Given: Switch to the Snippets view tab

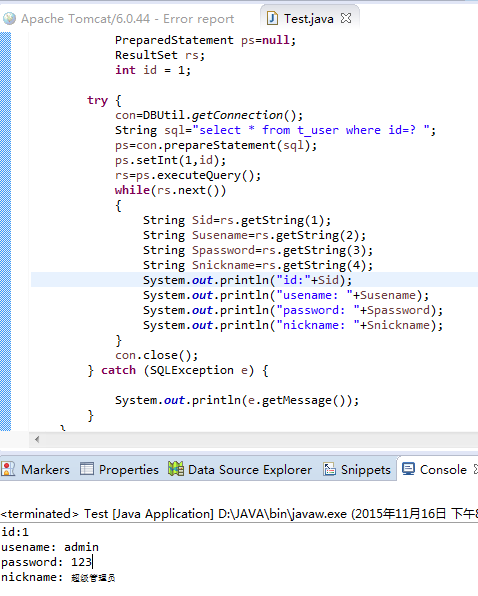Looking at the screenshot, I should click(357, 469).
